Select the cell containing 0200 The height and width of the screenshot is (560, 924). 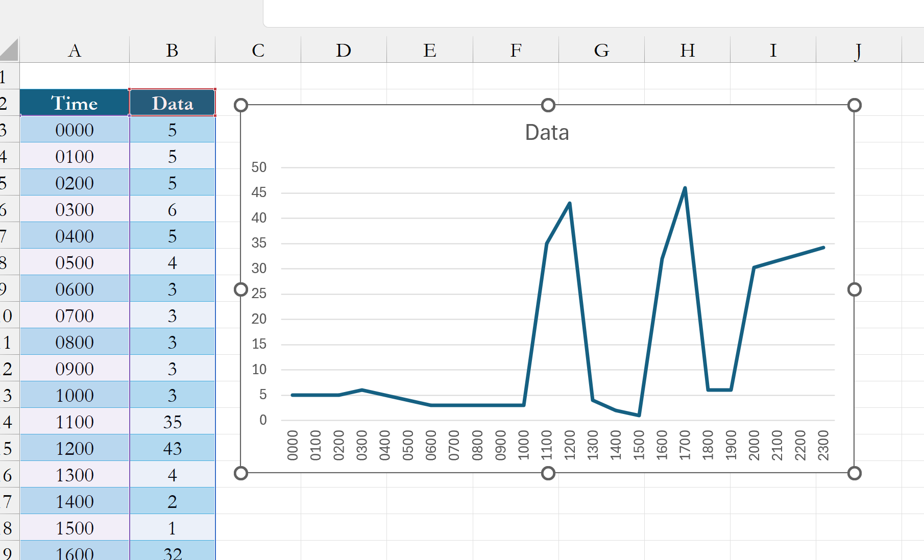pos(75,183)
